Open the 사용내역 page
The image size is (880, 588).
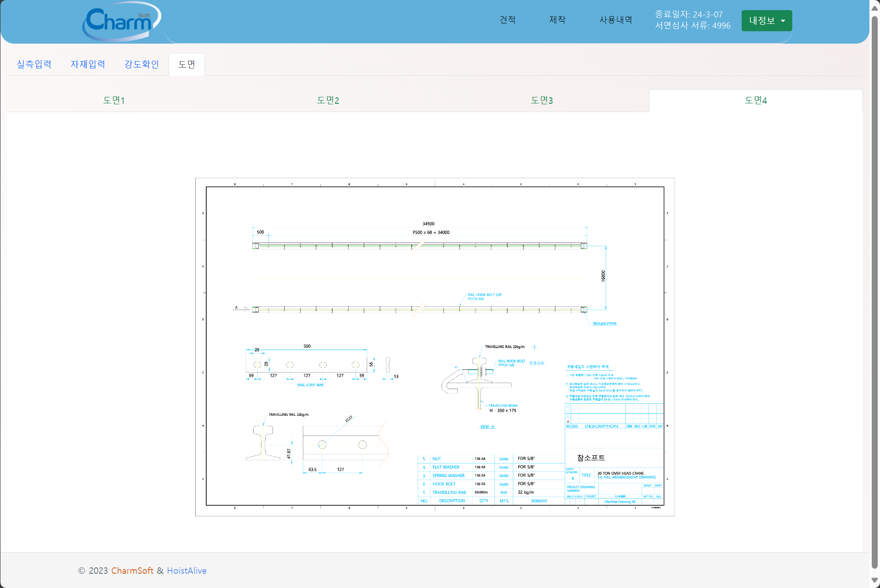[615, 20]
